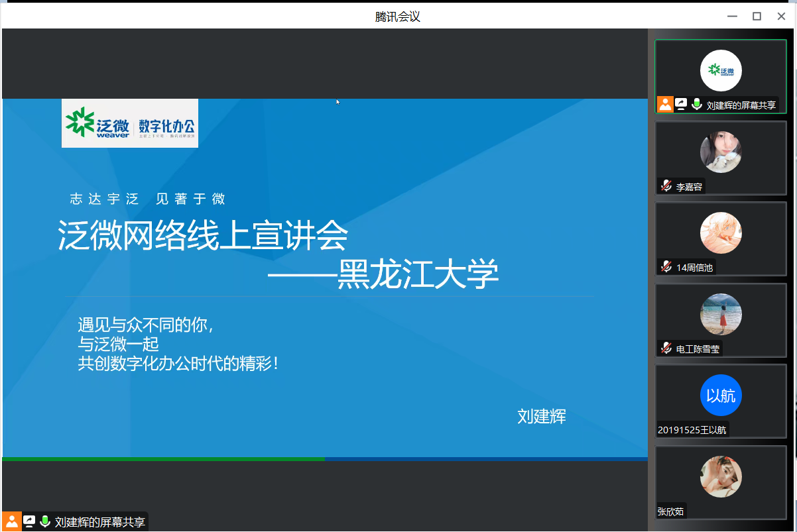This screenshot has height=532, width=797.
Task: Click the name label 刘建辉的屏幕共享 on top tile
Action: pyautogui.click(x=741, y=105)
